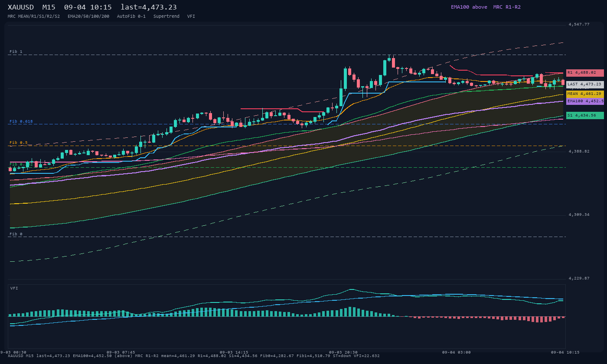Select the 09-03 20:30 time axis label

click(x=343, y=352)
